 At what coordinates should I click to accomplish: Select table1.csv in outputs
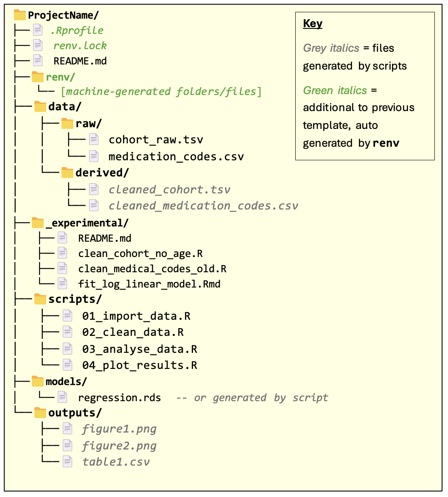[x=116, y=461]
